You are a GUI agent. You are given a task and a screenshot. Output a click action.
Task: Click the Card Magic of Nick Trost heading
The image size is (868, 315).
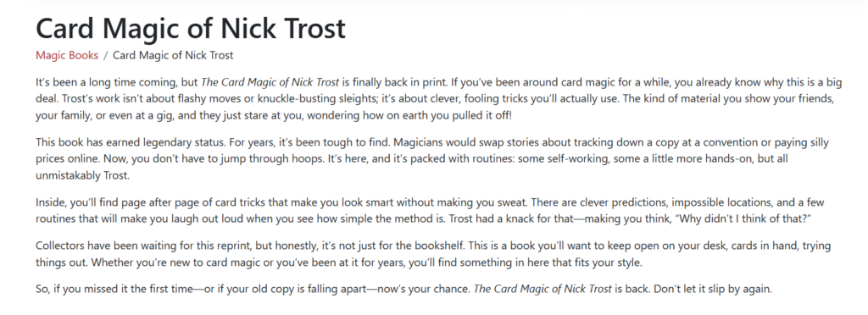[x=191, y=28]
